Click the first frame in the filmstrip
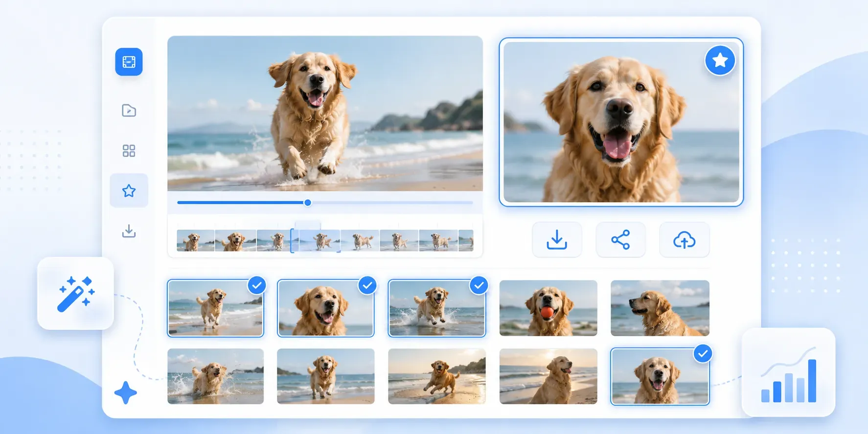Viewport: 868px width, 434px height. (196, 241)
